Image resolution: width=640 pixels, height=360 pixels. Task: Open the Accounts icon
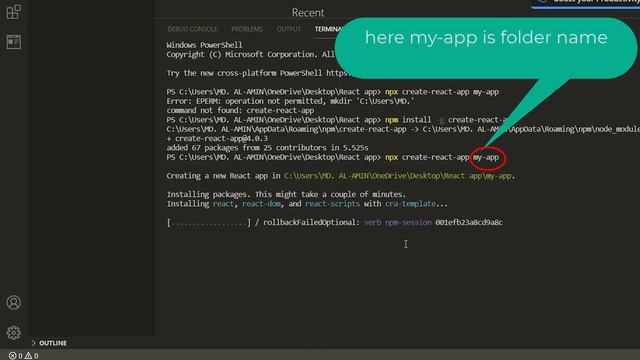pyautogui.click(x=13, y=302)
